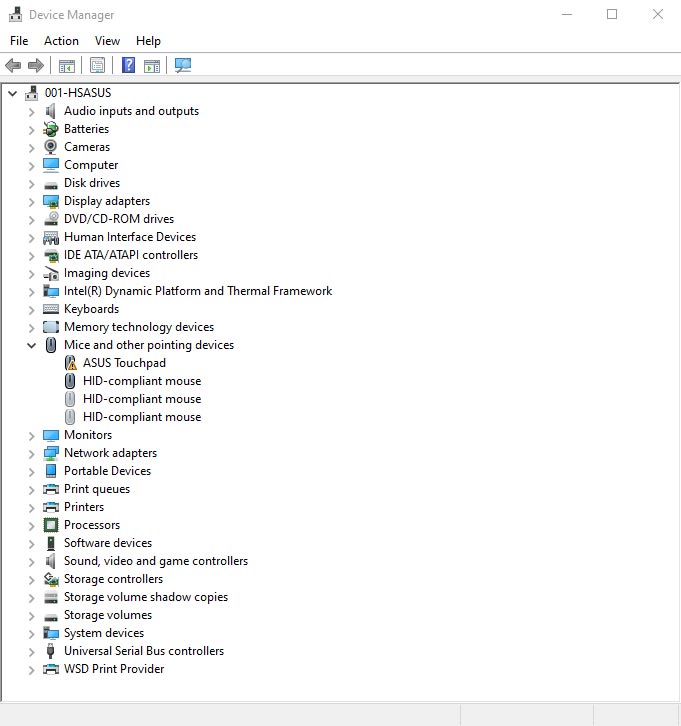The image size is (681, 726).
Task: Click the Batteries category icon
Action: coord(51,129)
